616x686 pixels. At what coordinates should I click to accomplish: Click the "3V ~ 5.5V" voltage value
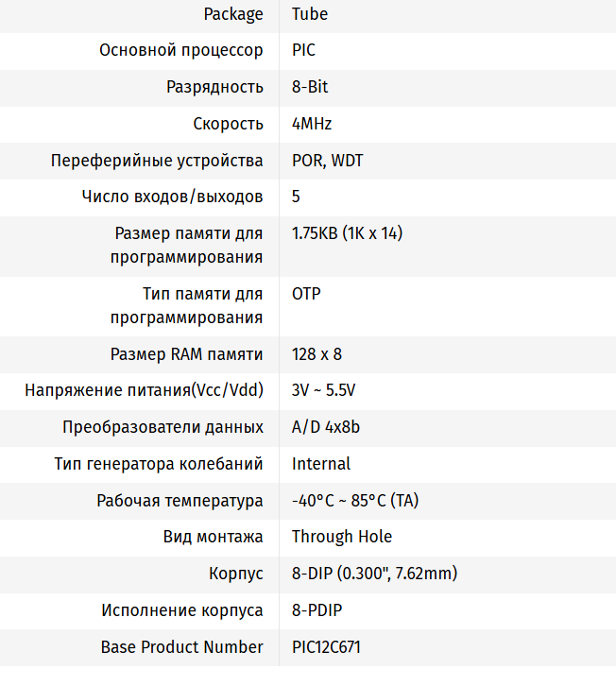[x=323, y=390]
